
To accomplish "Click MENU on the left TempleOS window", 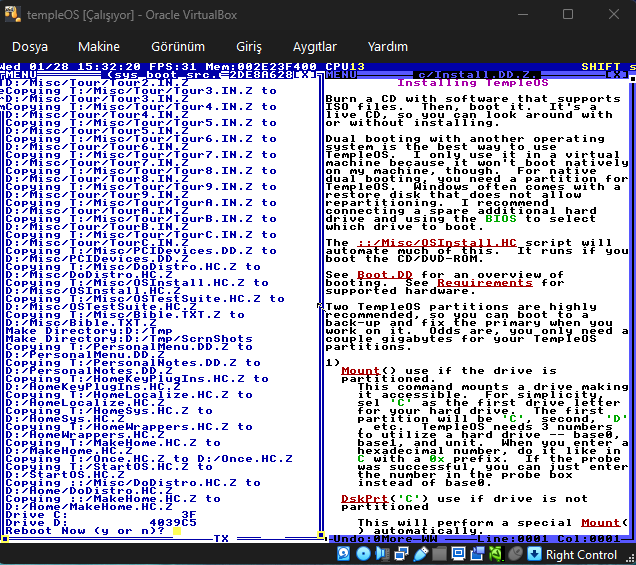I will 21,75.
